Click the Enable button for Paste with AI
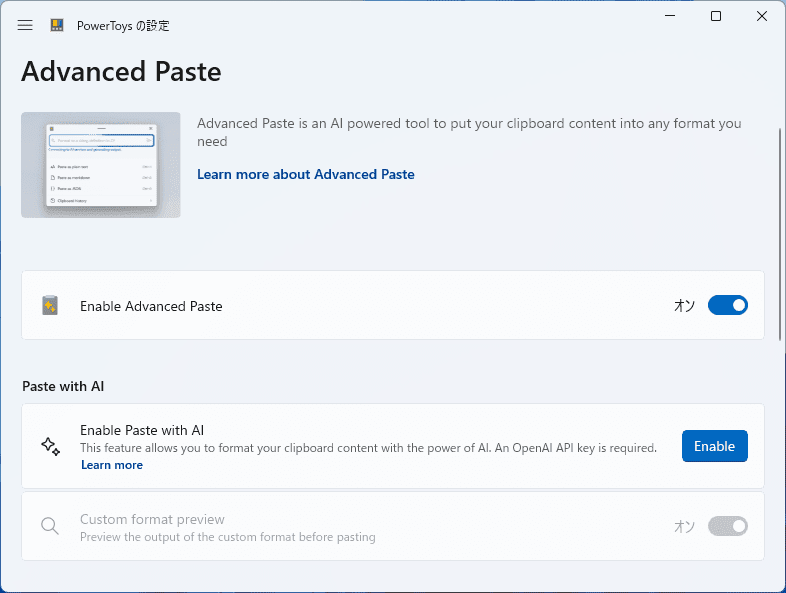 click(714, 446)
